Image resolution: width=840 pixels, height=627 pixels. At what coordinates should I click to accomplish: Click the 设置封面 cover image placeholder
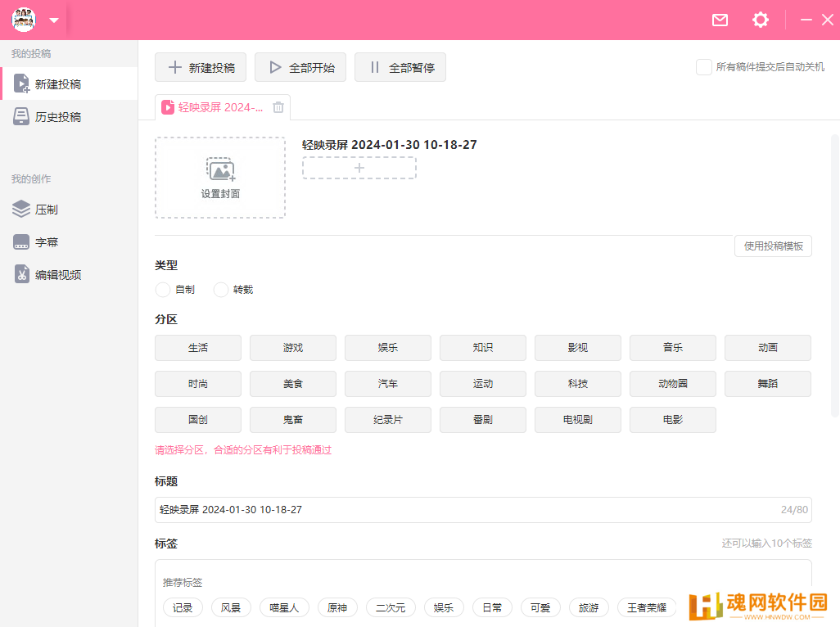pos(220,178)
